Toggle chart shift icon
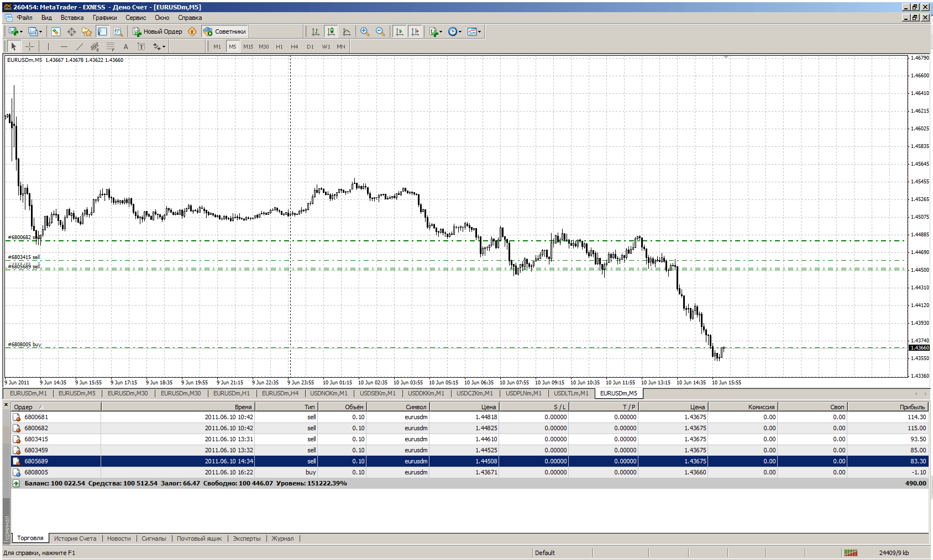The height and width of the screenshot is (560, 933). pos(415,31)
